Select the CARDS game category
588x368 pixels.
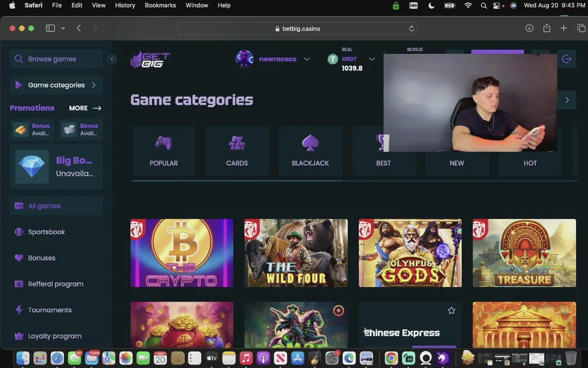click(237, 151)
